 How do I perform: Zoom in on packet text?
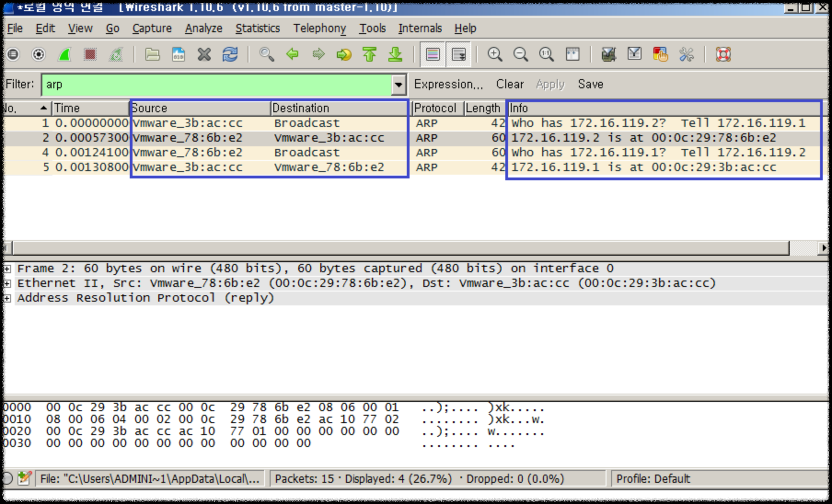495,55
